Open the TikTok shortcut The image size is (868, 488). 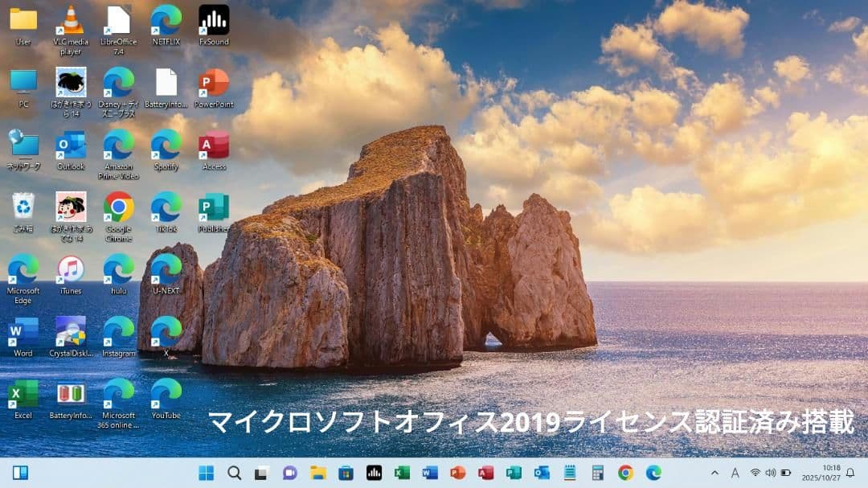point(166,206)
